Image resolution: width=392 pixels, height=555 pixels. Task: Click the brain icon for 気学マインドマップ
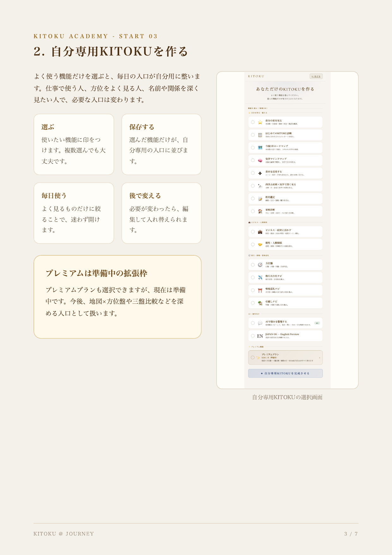260,160
